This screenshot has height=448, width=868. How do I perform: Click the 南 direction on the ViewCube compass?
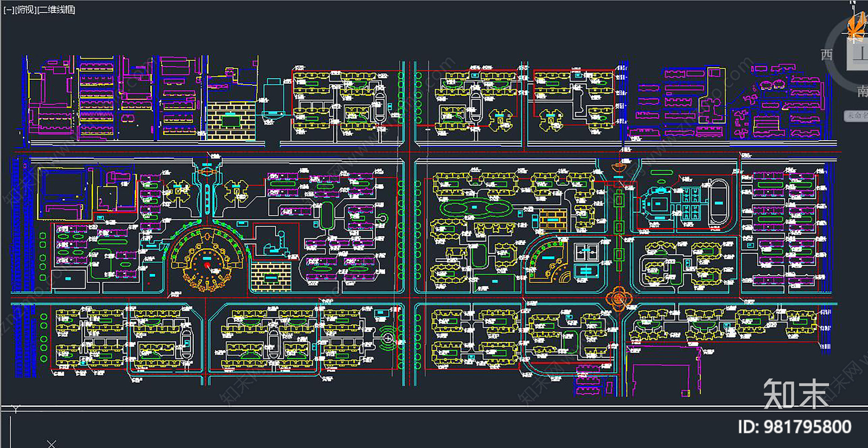[863, 91]
